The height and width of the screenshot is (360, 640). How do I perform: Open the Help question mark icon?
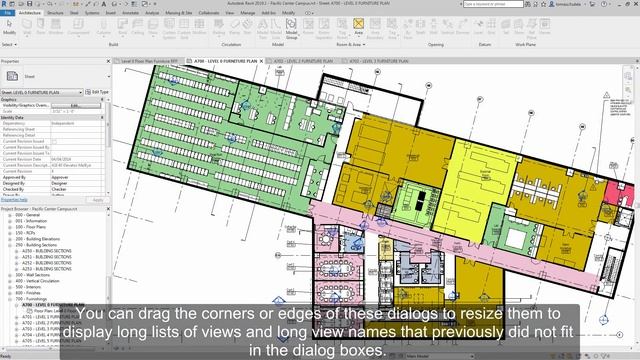click(604, 4)
